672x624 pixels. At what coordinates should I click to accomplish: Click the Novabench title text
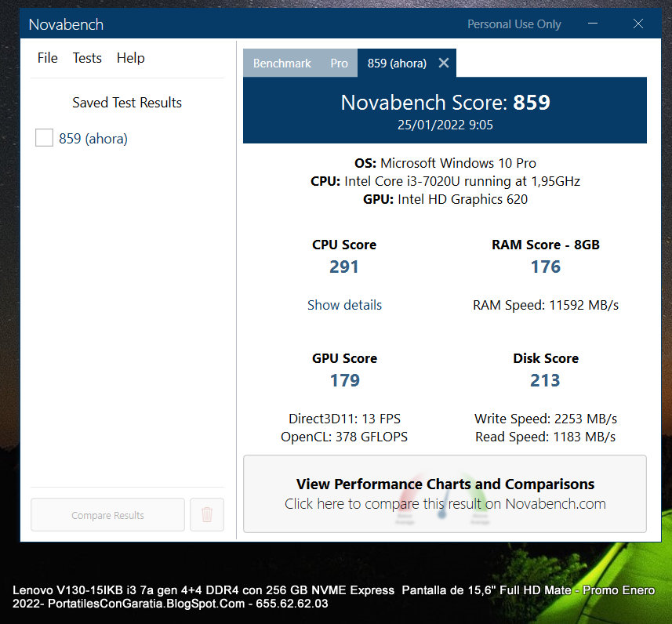pyautogui.click(x=66, y=24)
